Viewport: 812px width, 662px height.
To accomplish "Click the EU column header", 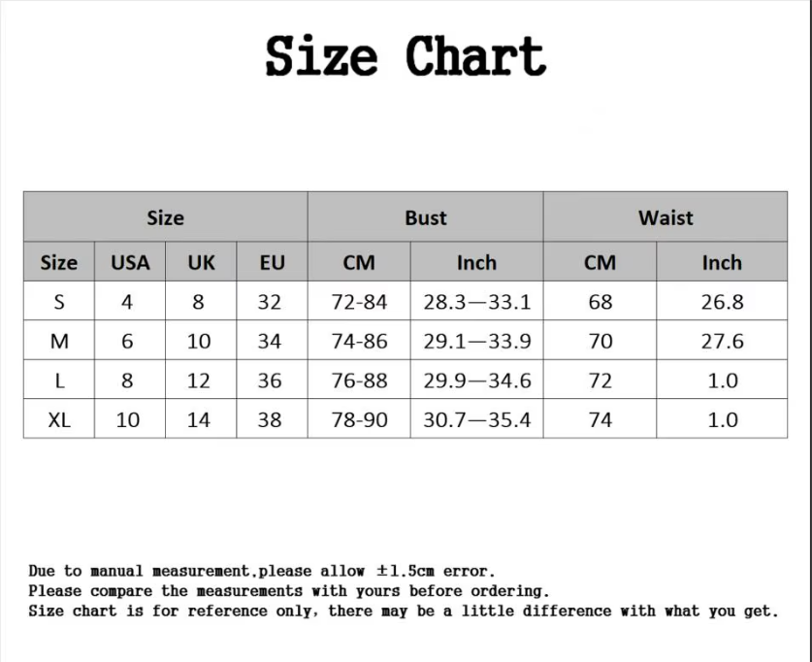I will pos(272,262).
